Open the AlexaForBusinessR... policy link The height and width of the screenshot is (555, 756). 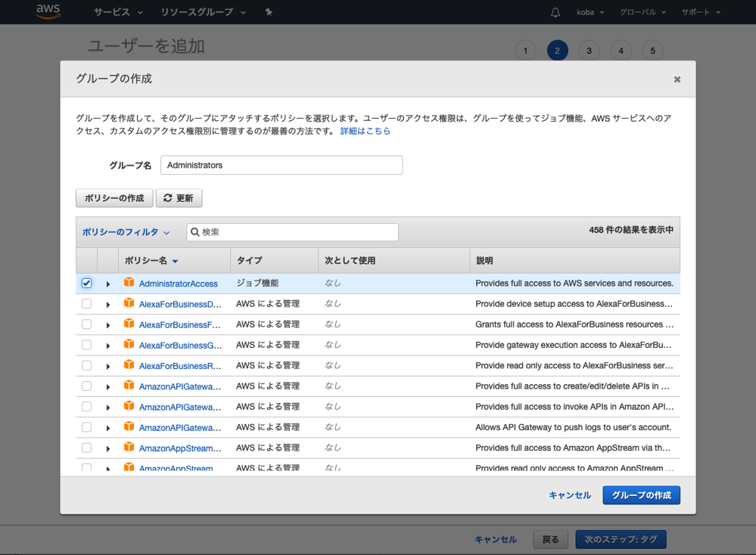coord(180,366)
